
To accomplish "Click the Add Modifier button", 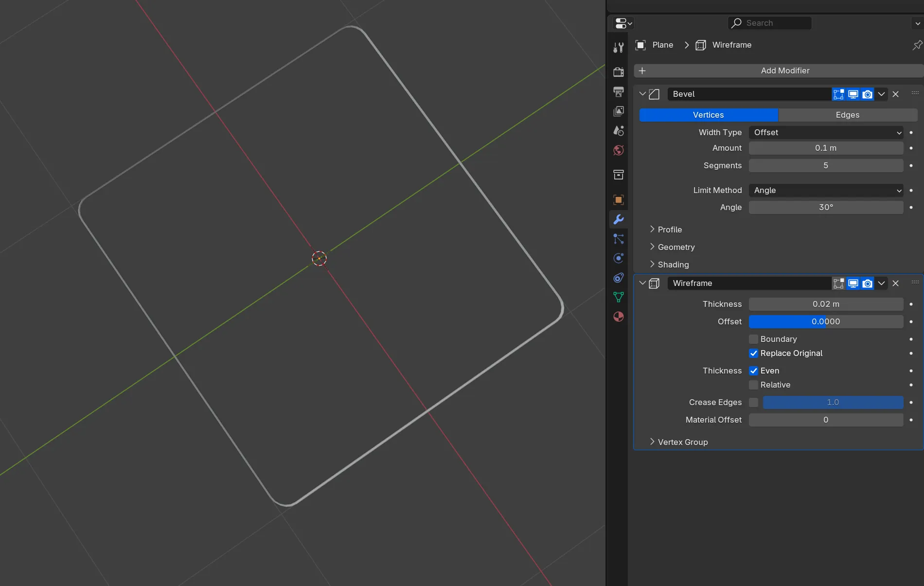I will [x=784, y=71].
